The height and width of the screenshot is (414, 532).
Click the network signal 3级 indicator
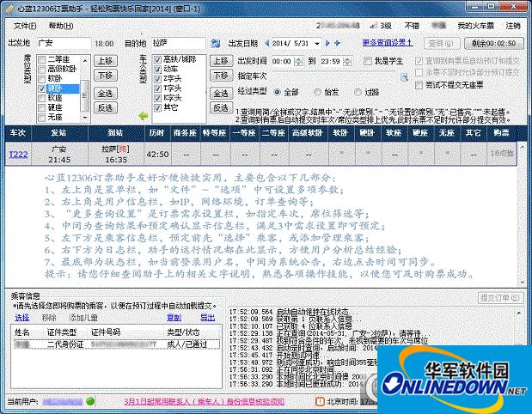click(381, 26)
